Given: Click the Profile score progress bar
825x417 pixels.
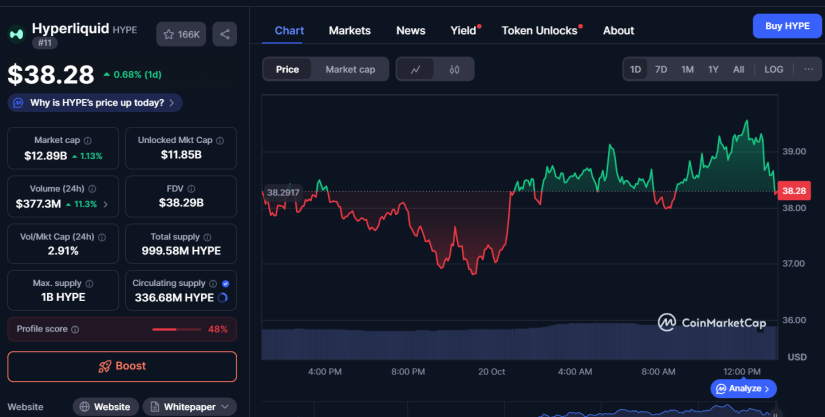Looking at the screenshot, I should tap(177, 329).
